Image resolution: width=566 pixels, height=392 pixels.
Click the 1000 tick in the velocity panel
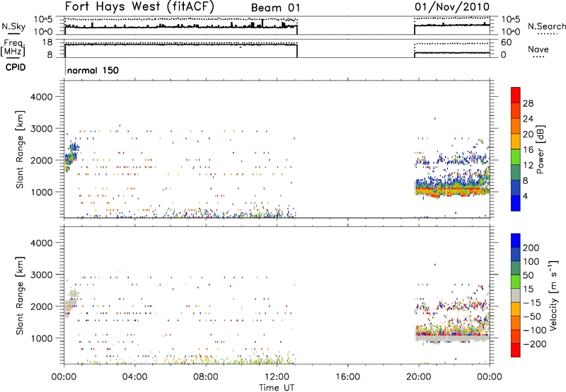(42, 338)
